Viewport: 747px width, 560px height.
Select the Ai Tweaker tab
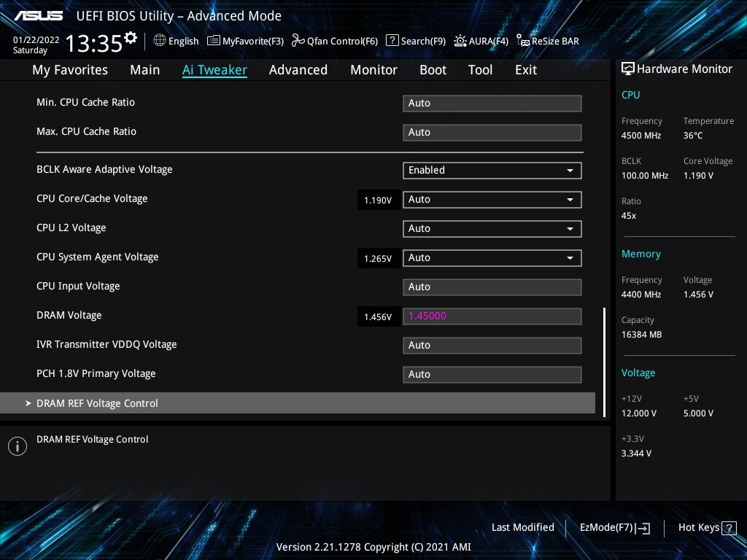click(x=214, y=70)
